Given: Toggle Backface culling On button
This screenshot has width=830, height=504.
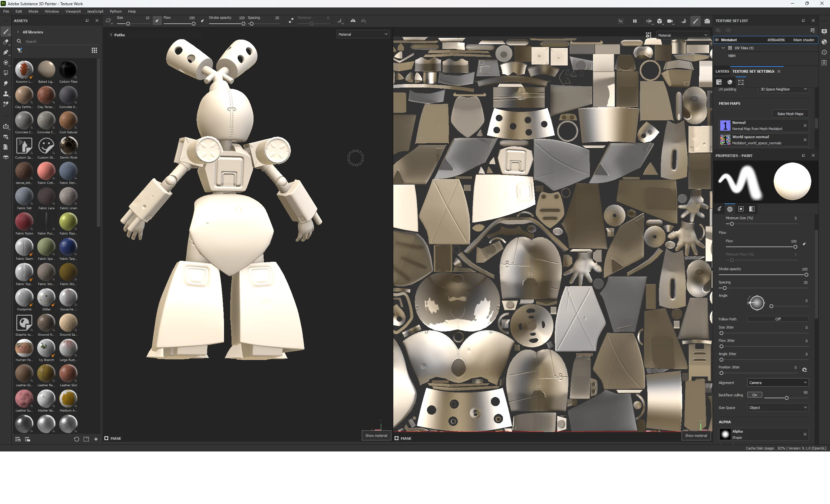Looking at the screenshot, I should click(x=754, y=395).
